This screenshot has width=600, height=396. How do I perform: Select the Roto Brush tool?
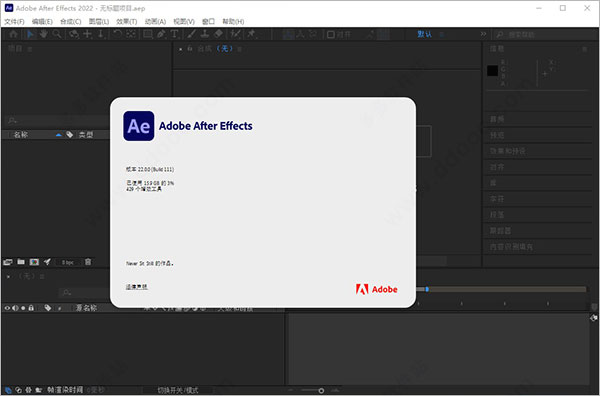click(x=236, y=34)
